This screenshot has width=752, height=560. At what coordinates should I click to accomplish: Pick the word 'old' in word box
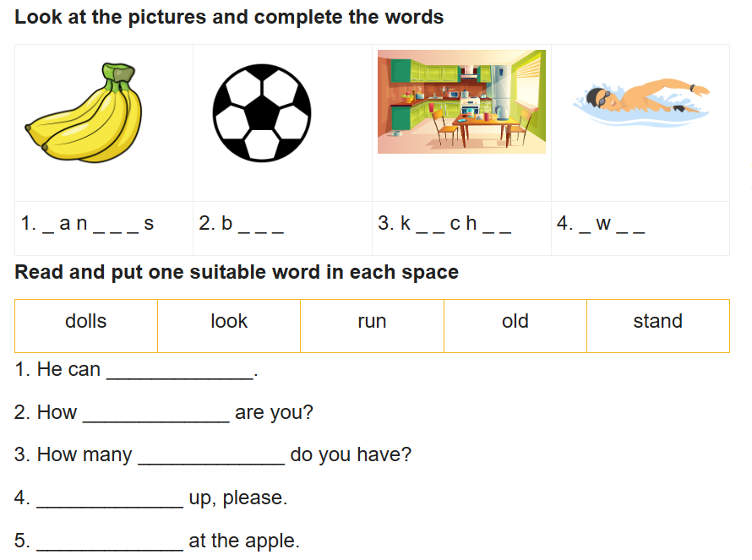click(x=515, y=321)
